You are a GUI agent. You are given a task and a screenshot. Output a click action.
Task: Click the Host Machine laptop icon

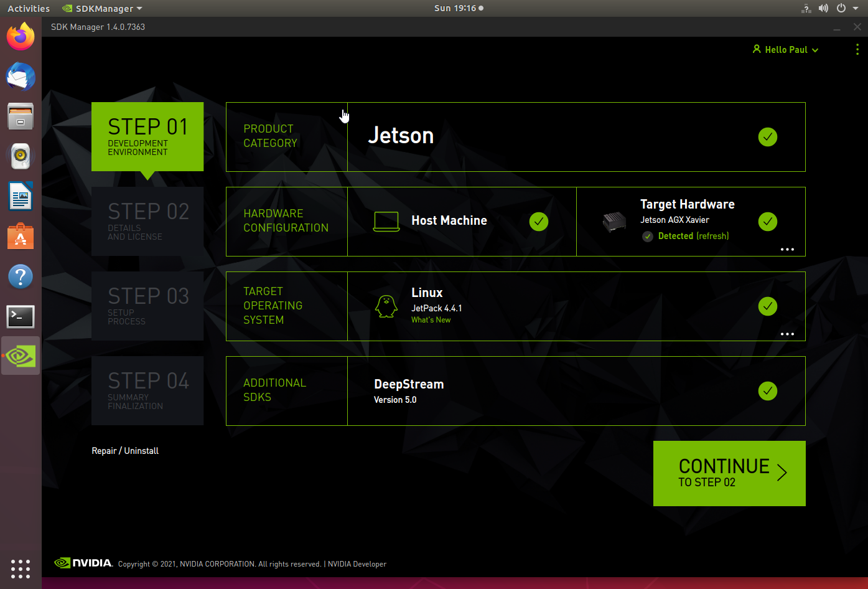click(x=386, y=221)
